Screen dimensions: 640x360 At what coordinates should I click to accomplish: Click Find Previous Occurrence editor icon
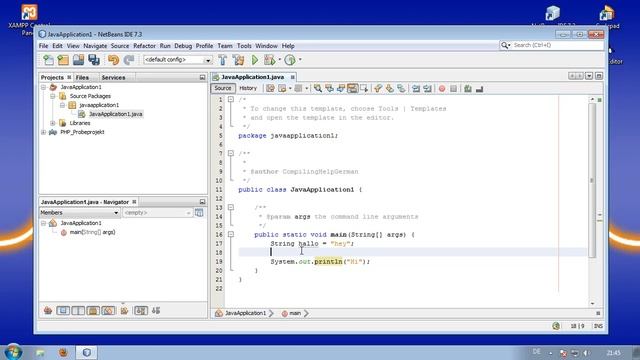(x=329, y=88)
